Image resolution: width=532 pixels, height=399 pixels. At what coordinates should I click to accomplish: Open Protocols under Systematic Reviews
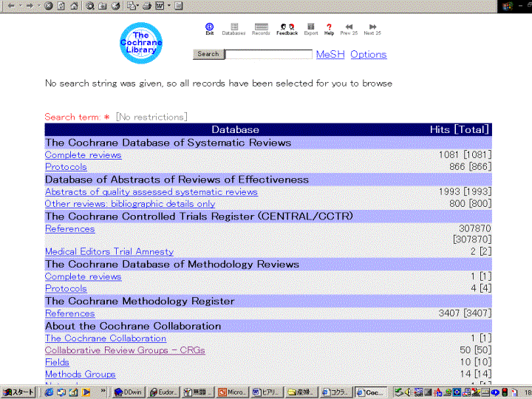(66, 167)
